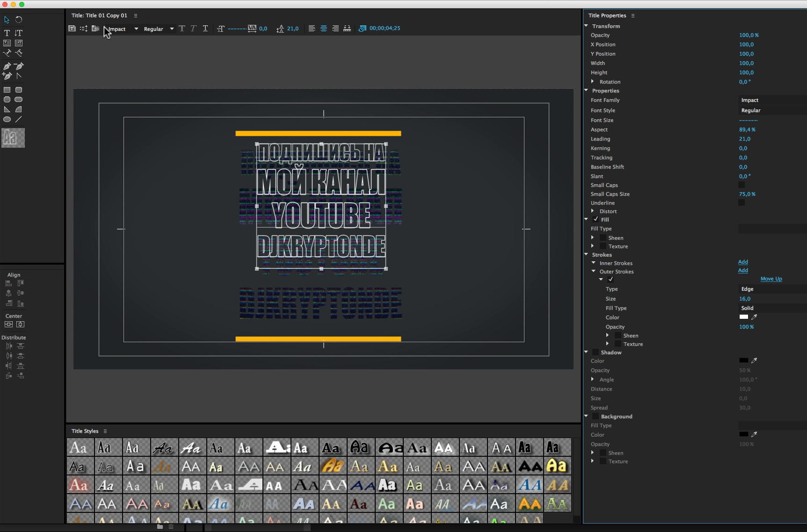Open Tab Stops settings

coord(347,29)
